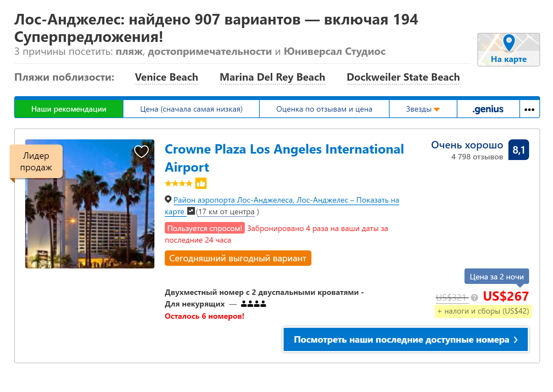Expand the 'Звезды' sort dropdown
Image resolution: width=553 pixels, height=392 pixels.
(423, 109)
